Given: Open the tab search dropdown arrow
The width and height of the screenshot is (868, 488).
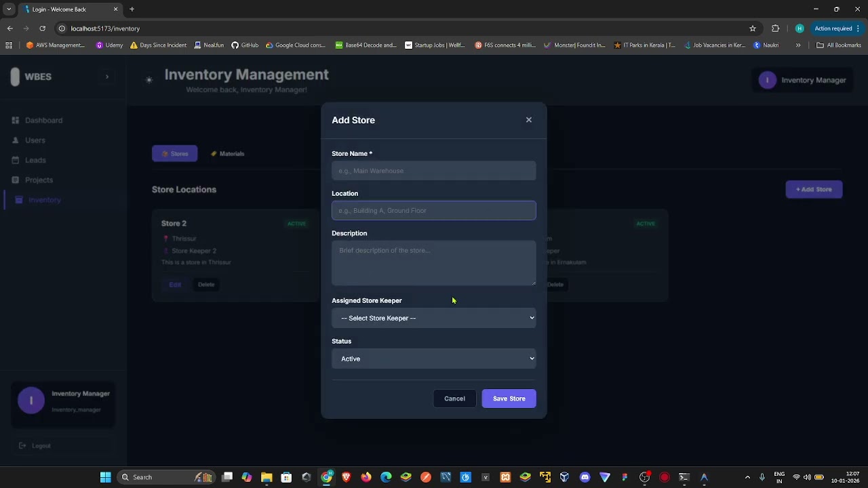Looking at the screenshot, I should coord(9,9).
